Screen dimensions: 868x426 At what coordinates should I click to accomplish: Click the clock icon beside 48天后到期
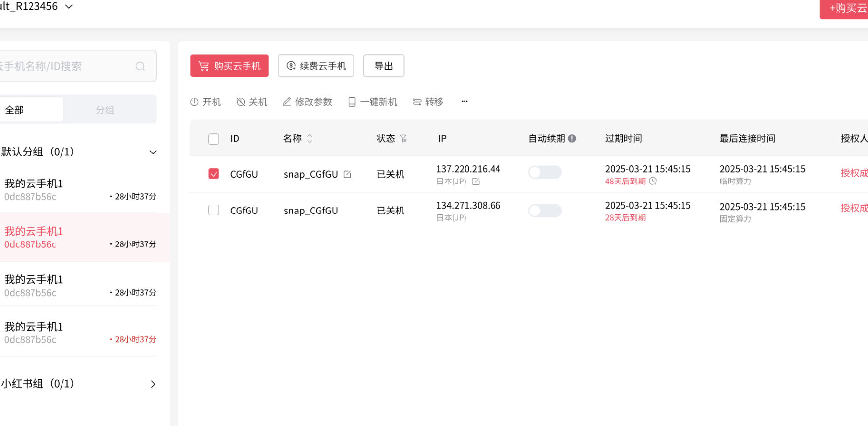(x=653, y=181)
